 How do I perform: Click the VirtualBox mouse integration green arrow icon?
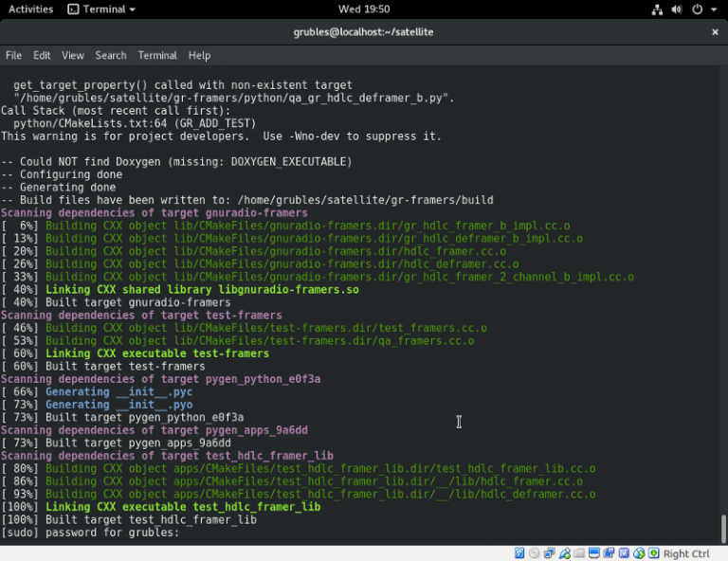point(655,553)
